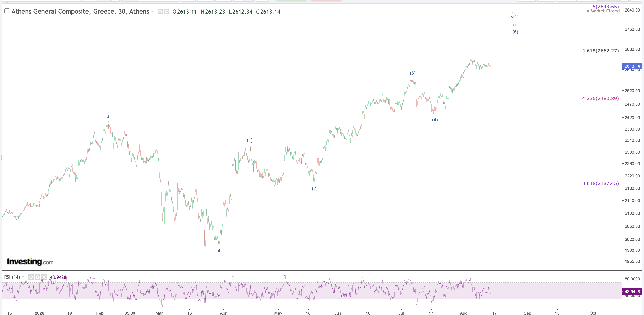Click the 2470.00 price axis label
This screenshot has width=644, height=315.
point(632,104)
